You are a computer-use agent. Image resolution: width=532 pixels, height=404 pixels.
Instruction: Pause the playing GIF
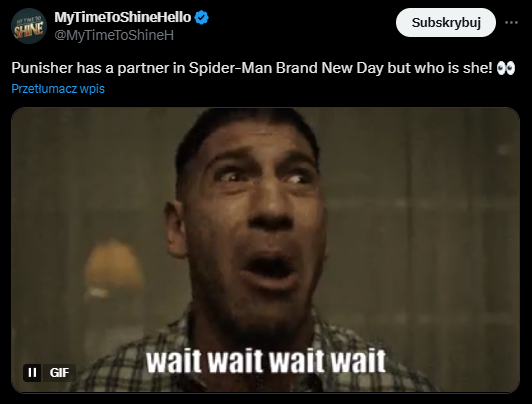pyautogui.click(x=32, y=372)
